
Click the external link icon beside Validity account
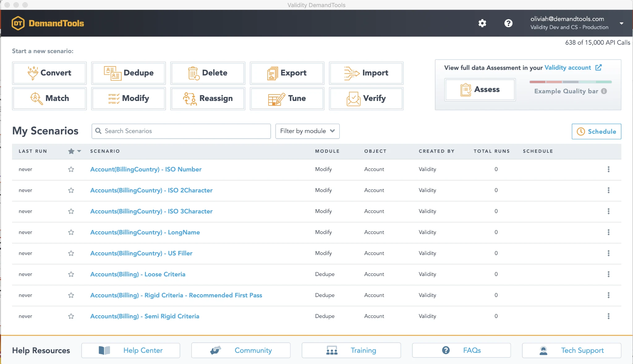click(598, 67)
